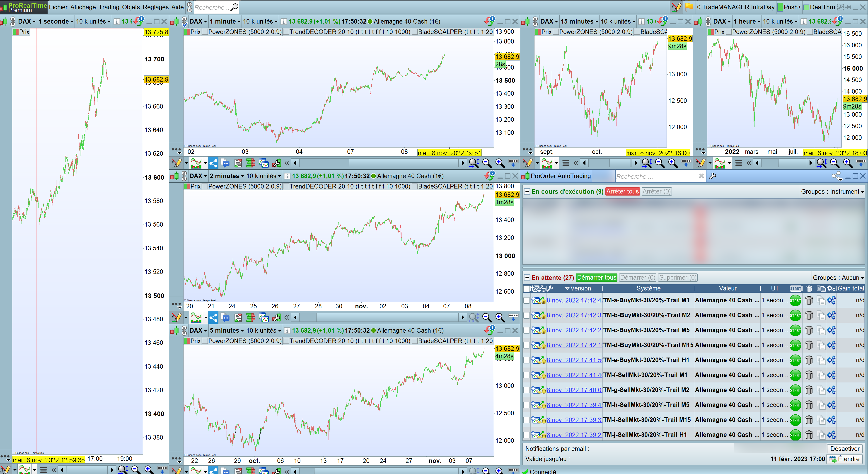Click zoom in magnifier on 2 minutes chart
The width and height of the screenshot is (868, 474).
[500, 318]
